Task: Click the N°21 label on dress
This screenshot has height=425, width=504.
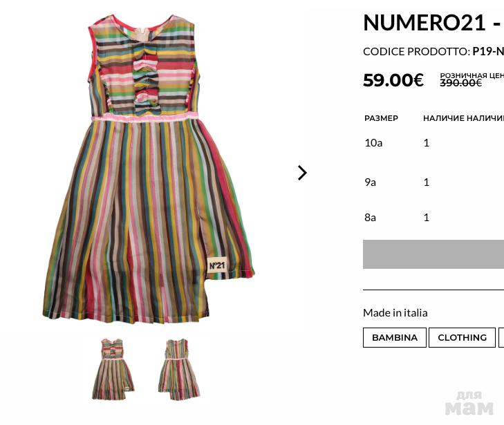Action: click(x=217, y=265)
